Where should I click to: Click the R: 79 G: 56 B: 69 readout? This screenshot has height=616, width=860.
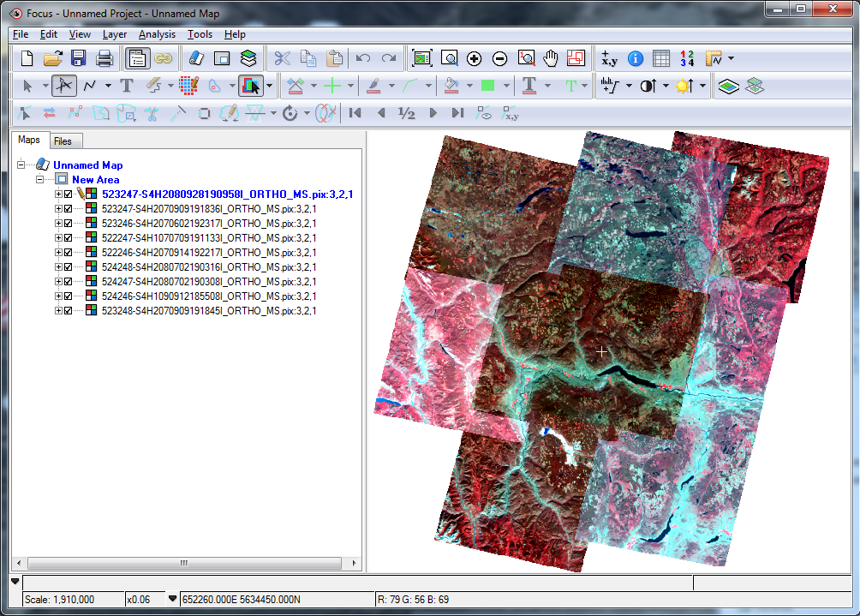pos(413,599)
